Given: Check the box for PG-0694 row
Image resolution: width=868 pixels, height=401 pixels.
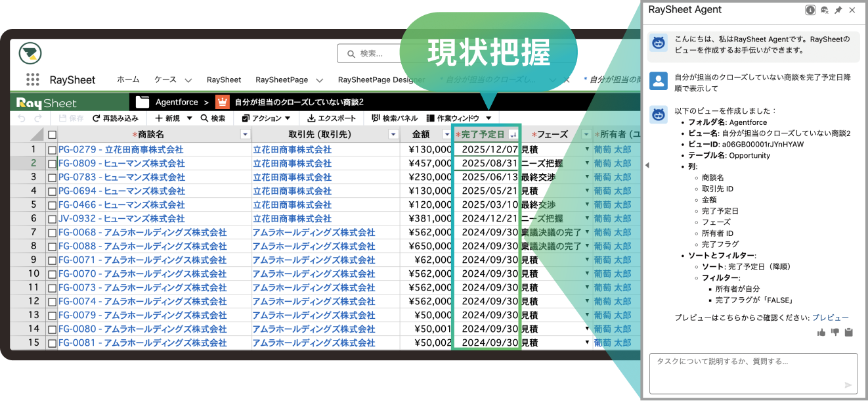Looking at the screenshot, I should pos(52,191).
